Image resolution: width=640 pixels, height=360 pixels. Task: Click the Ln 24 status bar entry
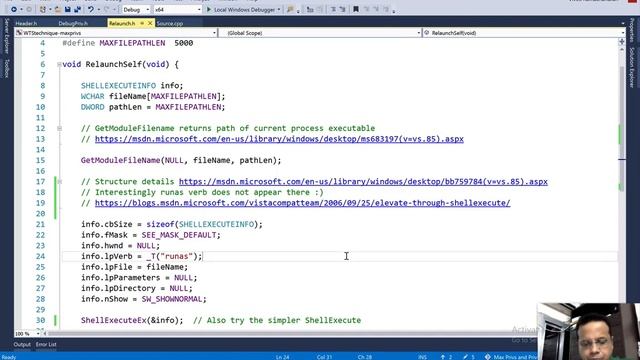[x=282, y=357]
